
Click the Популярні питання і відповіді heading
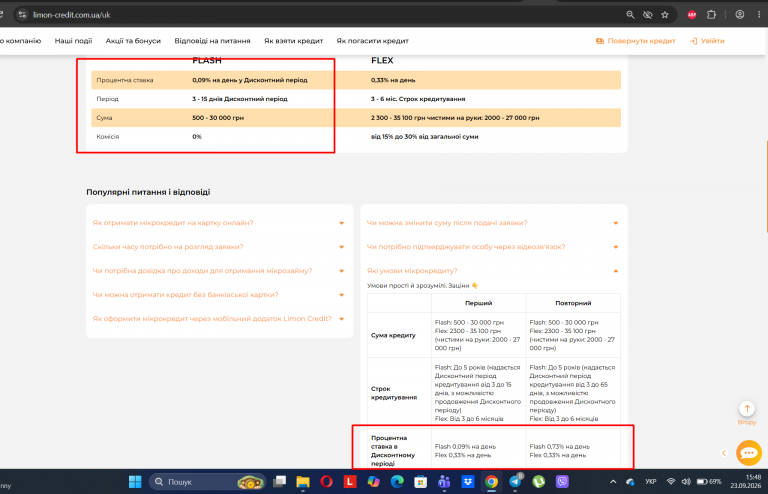pos(148,192)
